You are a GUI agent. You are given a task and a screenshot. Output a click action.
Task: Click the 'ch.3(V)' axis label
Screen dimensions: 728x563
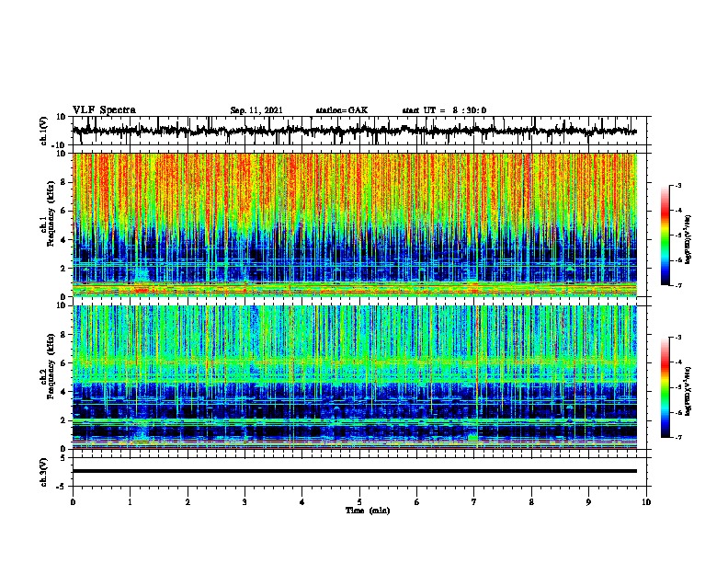(x=44, y=472)
